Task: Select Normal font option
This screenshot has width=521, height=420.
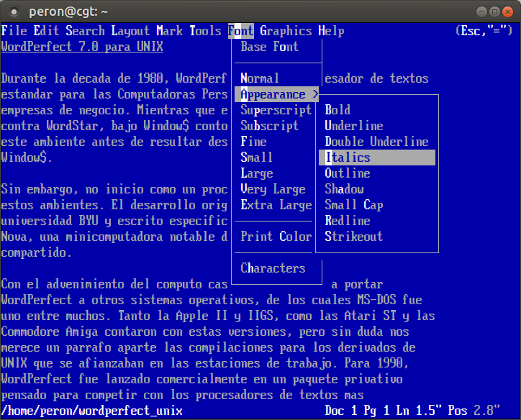Action: (x=260, y=78)
